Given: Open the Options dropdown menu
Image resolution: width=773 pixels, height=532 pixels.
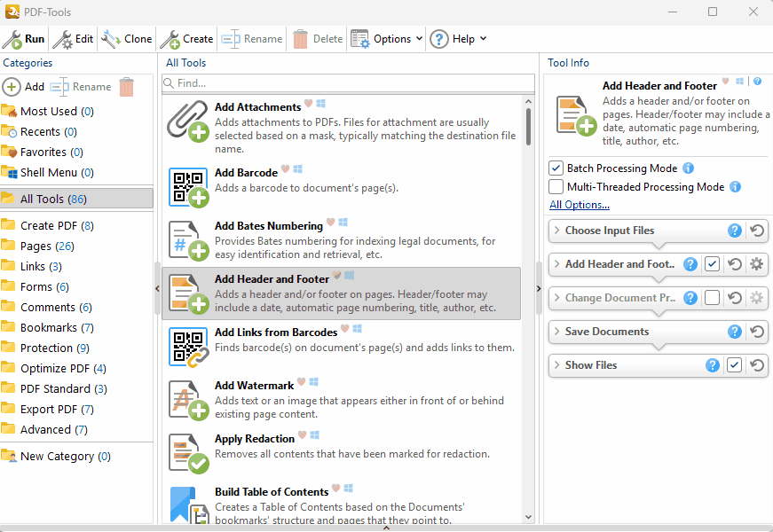Looking at the screenshot, I should click(388, 39).
